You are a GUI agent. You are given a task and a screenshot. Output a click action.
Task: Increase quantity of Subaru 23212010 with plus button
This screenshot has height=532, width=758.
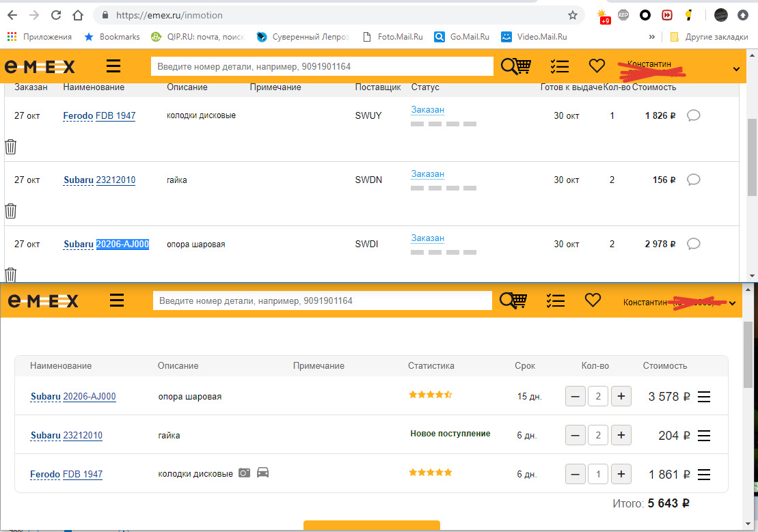[x=621, y=435]
